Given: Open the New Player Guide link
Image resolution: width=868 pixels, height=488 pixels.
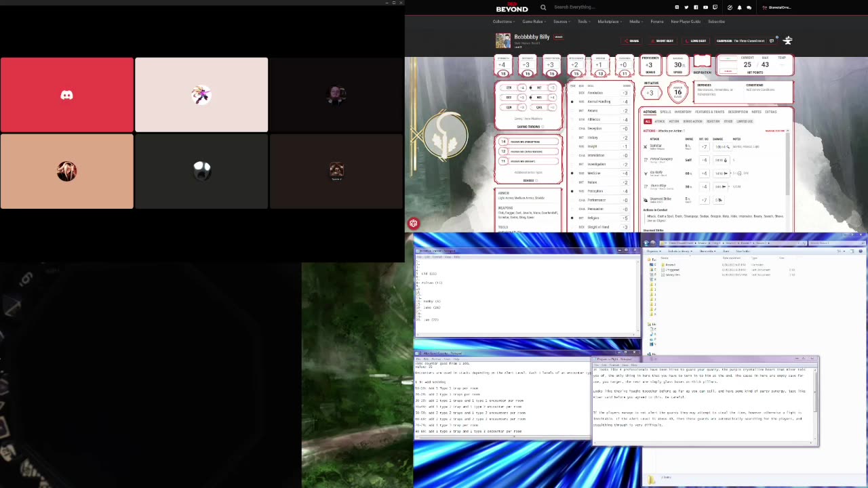Looking at the screenshot, I should [686, 22].
